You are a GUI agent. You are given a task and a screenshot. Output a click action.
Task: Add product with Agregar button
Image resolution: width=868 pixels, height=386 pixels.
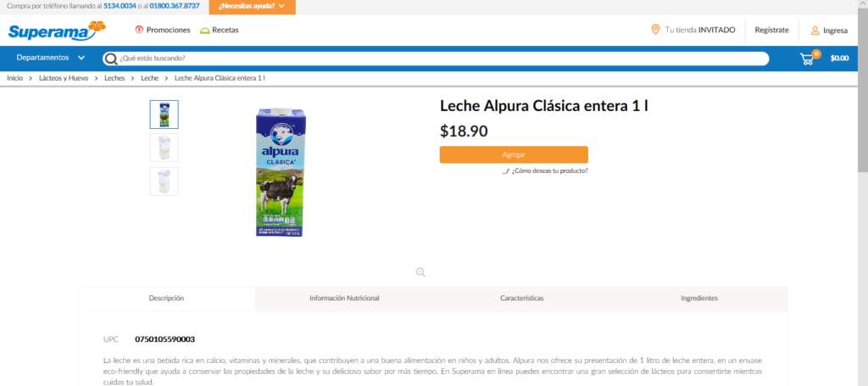coord(514,154)
